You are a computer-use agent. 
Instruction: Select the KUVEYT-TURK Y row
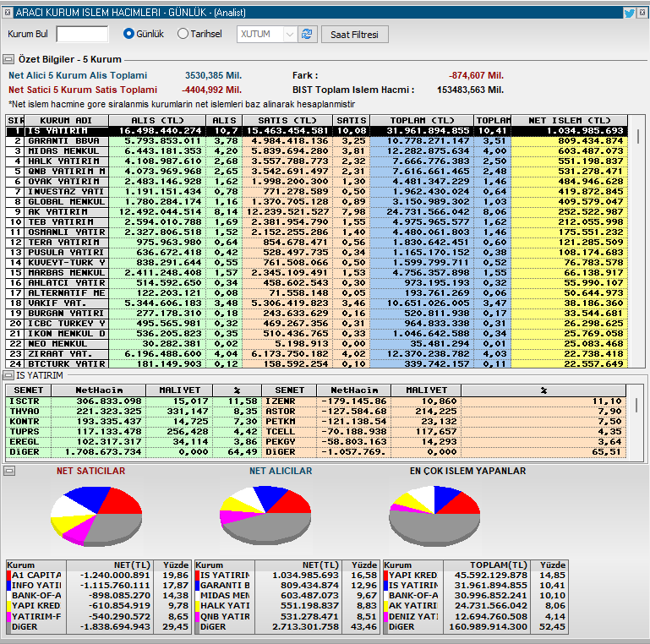[x=317, y=263]
